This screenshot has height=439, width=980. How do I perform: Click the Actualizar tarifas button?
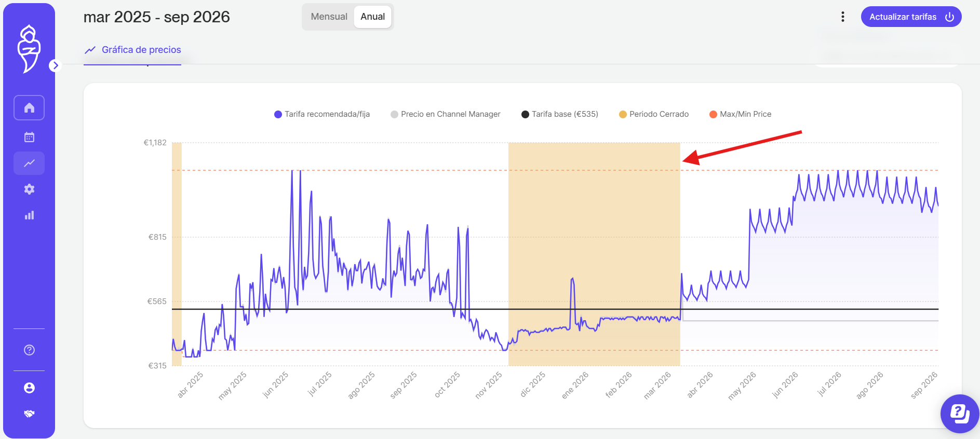point(911,17)
